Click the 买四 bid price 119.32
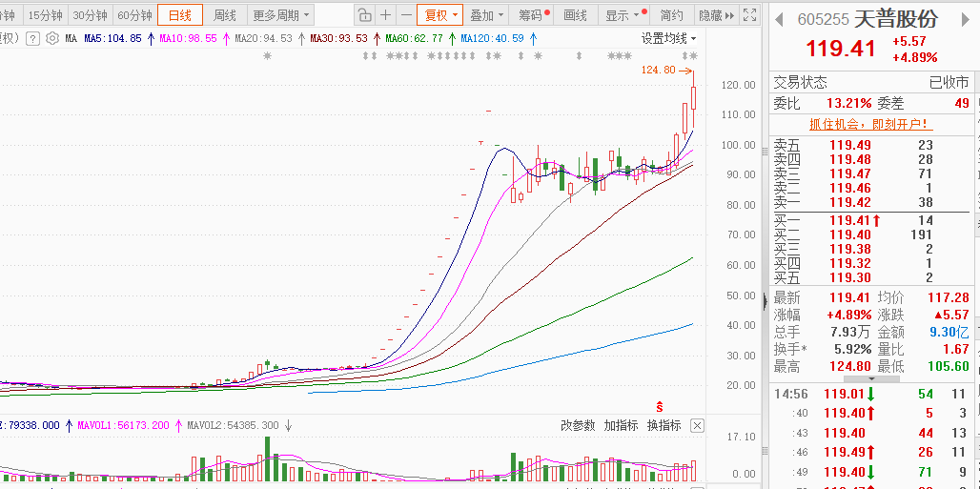This screenshot has height=489, width=980. point(850,263)
